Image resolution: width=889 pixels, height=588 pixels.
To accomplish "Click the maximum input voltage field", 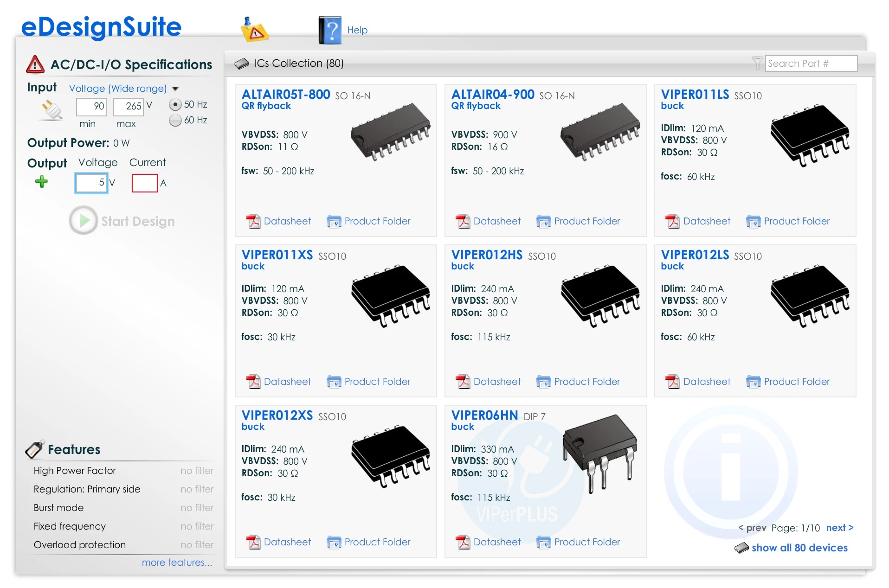I will (129, 107).
